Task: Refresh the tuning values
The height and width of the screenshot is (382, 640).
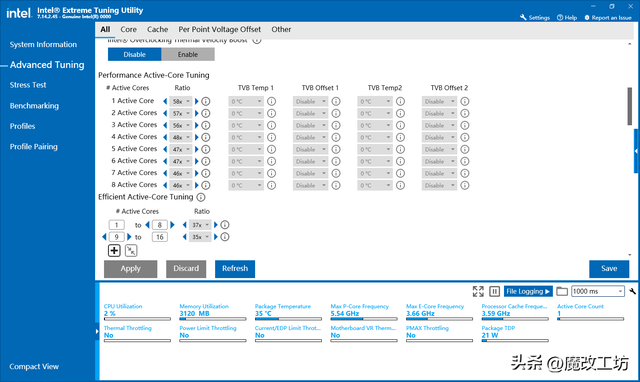Action: click(235, 269)
